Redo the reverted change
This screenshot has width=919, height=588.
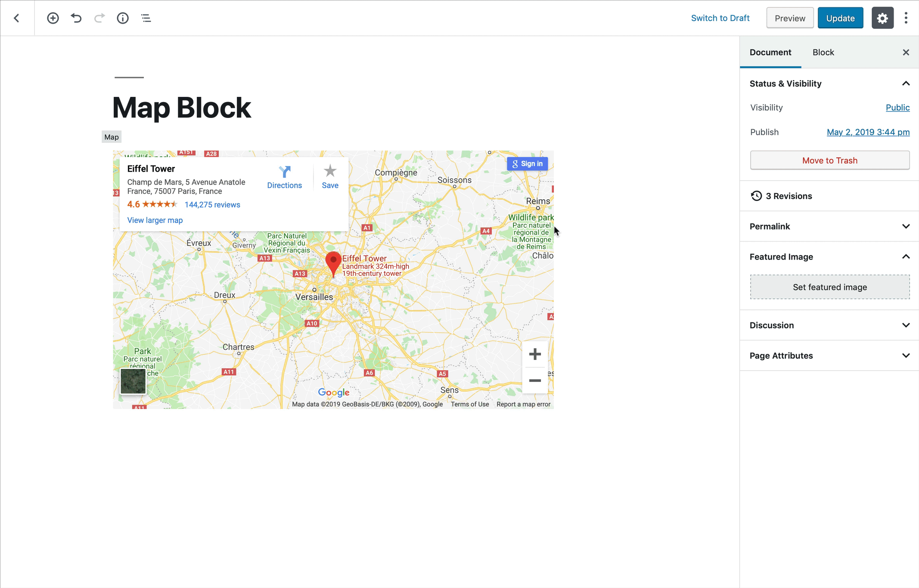click(x=99, y=18)
